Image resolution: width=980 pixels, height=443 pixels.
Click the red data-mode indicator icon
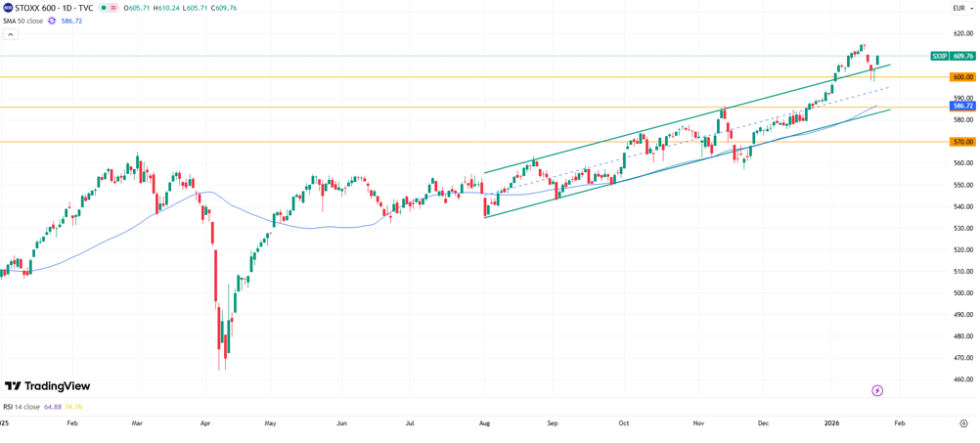click(114, 8)
